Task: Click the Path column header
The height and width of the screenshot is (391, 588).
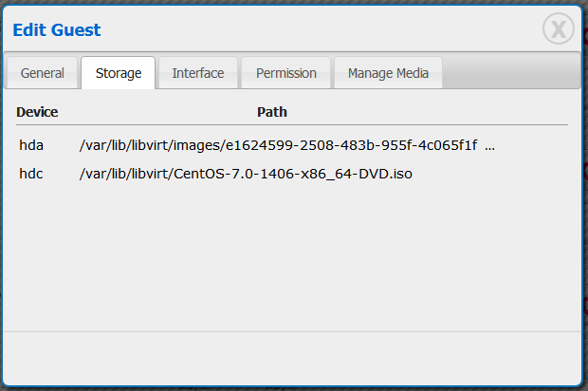Action: 272,112
